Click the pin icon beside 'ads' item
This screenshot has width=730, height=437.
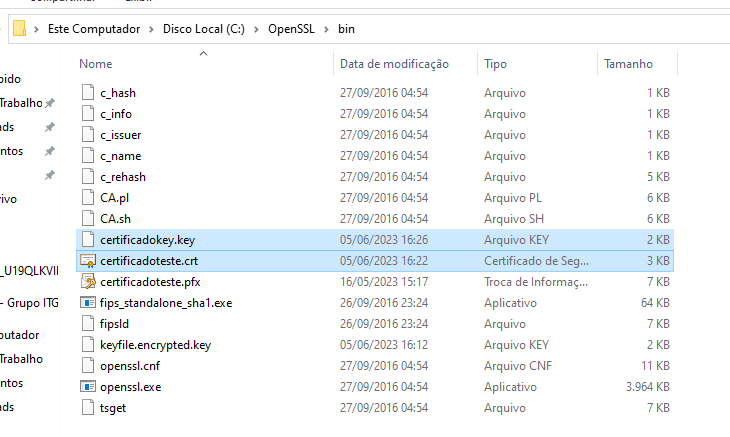[50, 127]
